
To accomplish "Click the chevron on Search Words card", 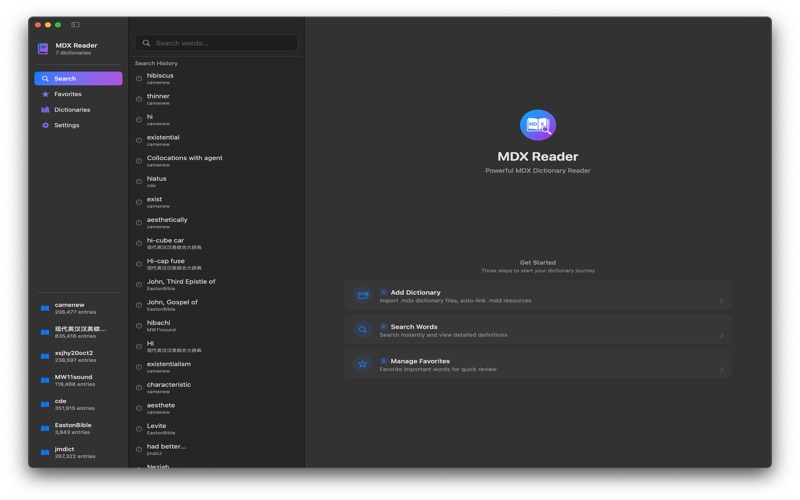I will pyautogui.click(x=721, y=335).
